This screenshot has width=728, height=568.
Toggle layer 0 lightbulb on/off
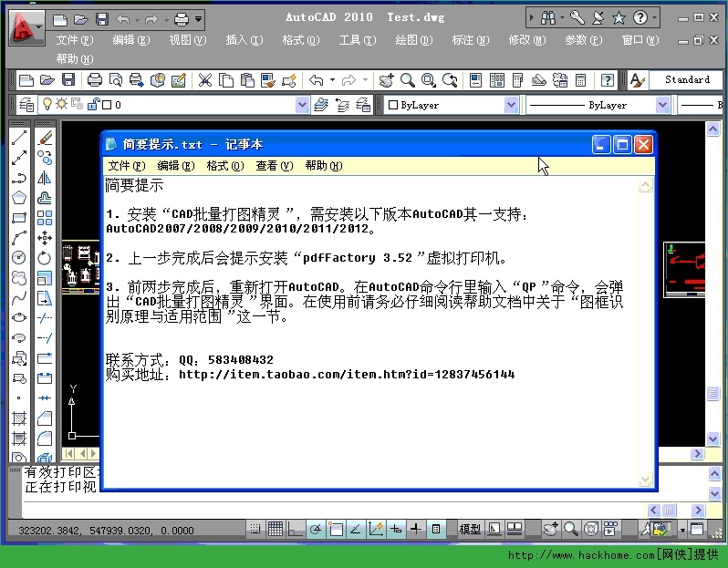pyautogui.click(x=47, y=104)
